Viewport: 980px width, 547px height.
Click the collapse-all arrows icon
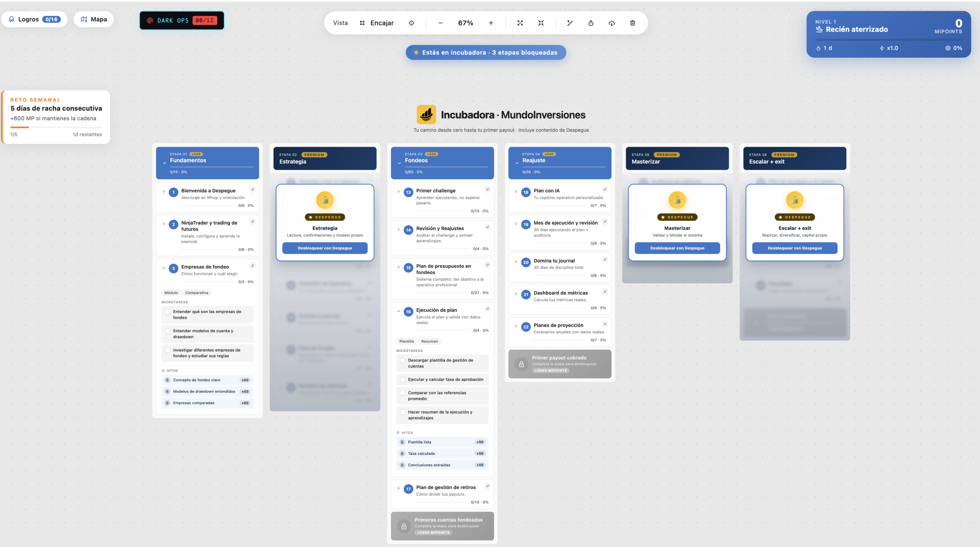pyautogui.click(x=541, y=23)
